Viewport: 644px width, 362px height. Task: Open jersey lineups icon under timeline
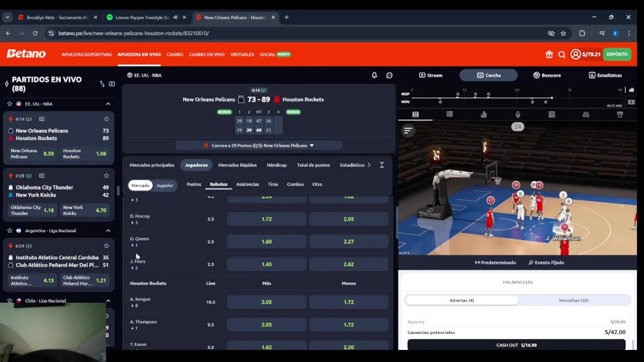point(620,115)
